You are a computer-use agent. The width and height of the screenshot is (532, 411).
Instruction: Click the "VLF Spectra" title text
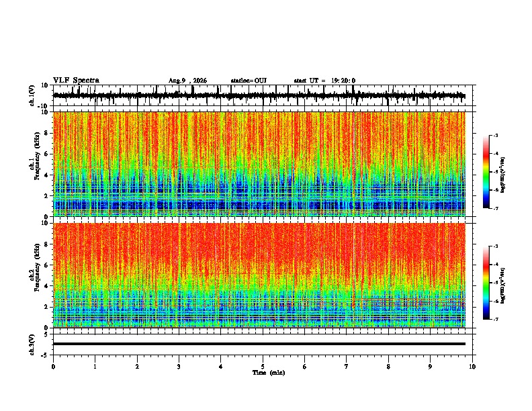[x=76, y=81]
